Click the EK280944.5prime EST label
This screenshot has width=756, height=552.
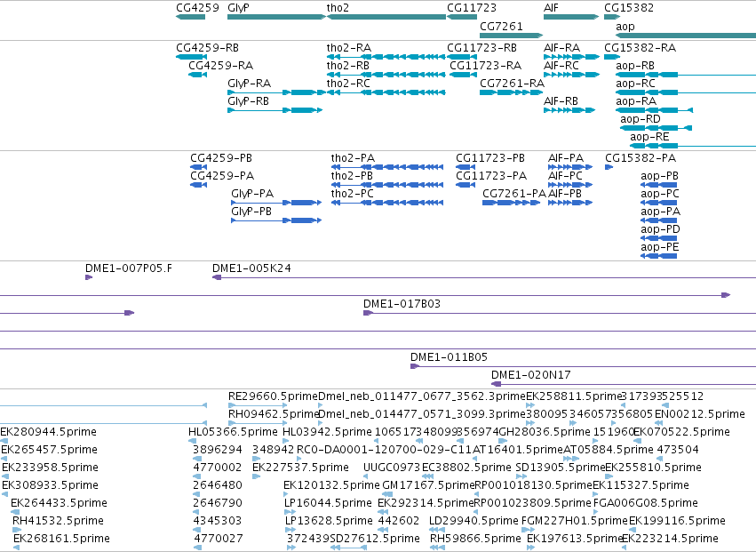48,432
